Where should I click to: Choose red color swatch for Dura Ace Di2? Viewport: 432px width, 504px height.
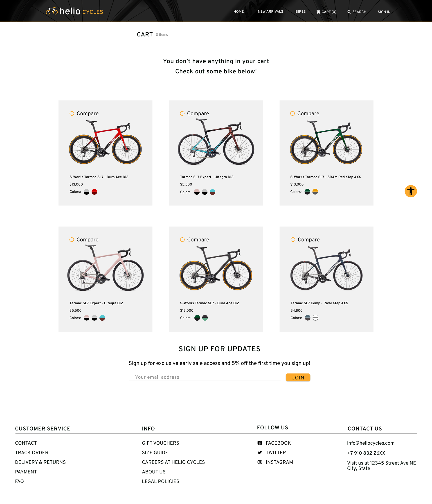(94, 192)
